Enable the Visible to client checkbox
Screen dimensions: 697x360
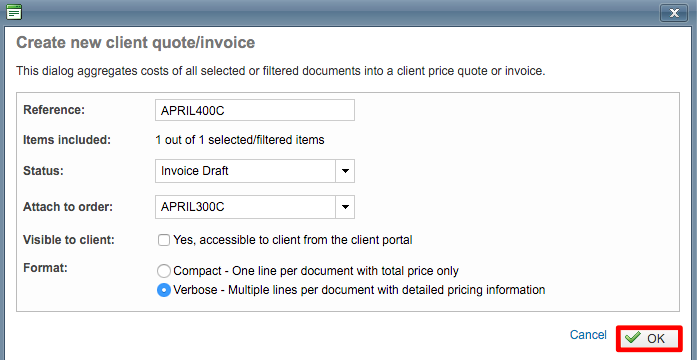(164, 240)
